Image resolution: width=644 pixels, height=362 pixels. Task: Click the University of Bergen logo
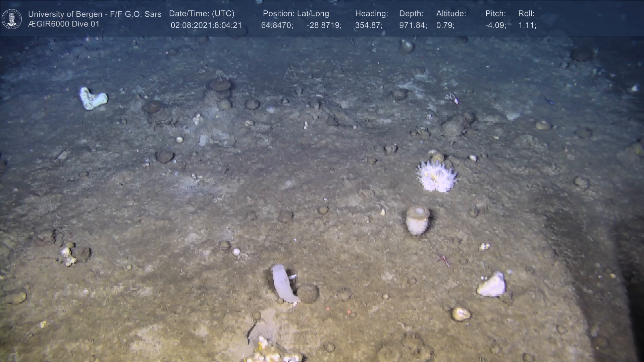[12, 19]
